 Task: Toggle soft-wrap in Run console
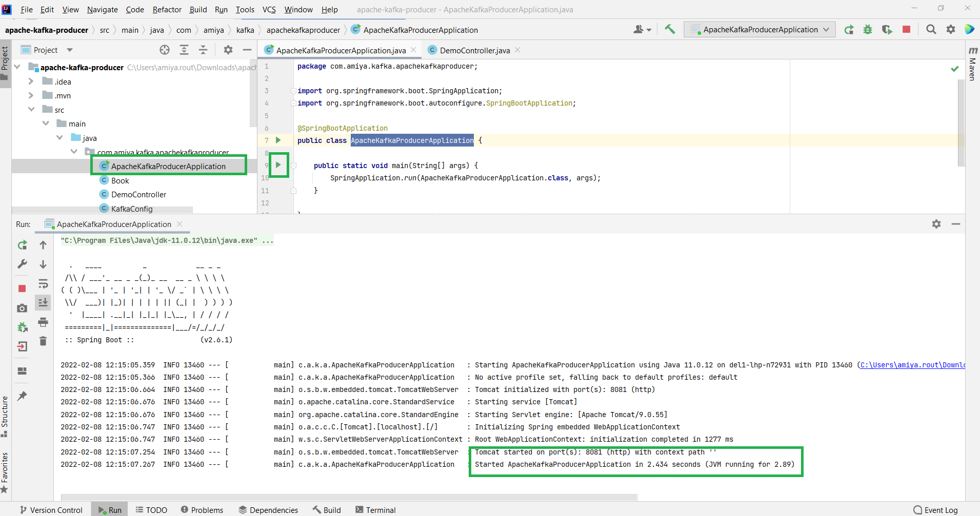(43, 284)
